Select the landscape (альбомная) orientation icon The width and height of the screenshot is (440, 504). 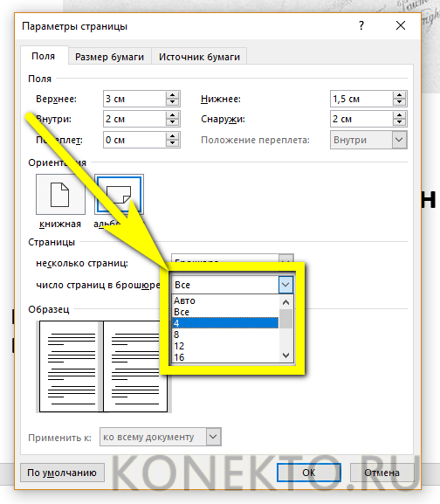(119, 195)
